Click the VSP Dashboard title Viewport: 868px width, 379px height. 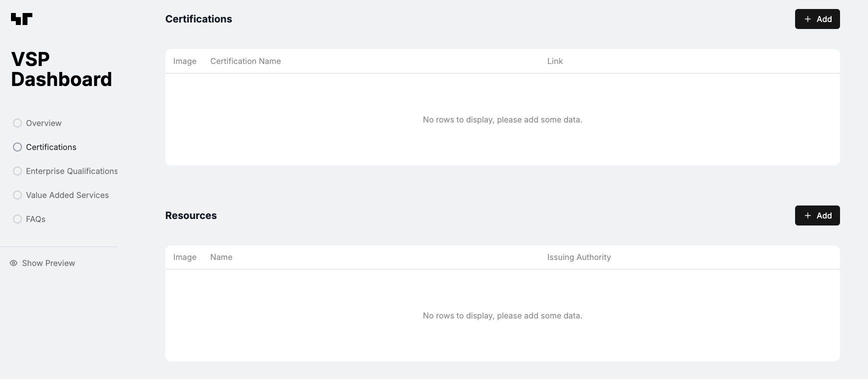[61, 69]
